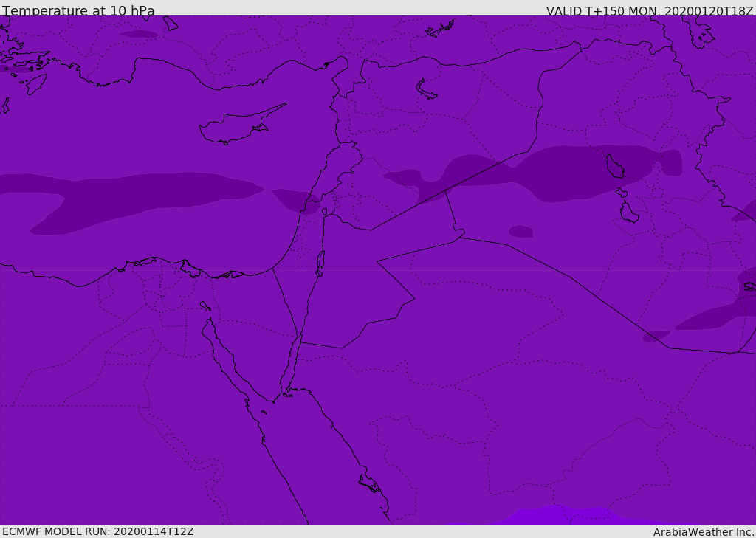Click the 'ECMWF MODEL RUN: 20200114T12Z' label
The image size is (756, 538).
point(98,531)
